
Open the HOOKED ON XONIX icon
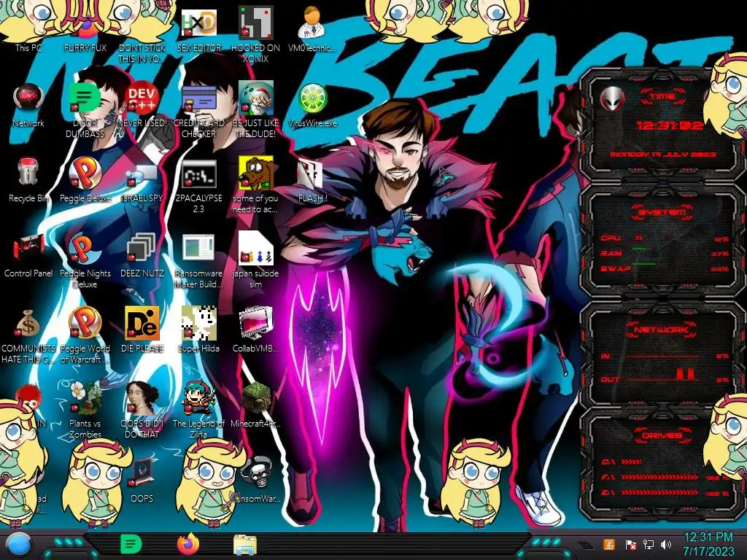(x=255, y=34)
